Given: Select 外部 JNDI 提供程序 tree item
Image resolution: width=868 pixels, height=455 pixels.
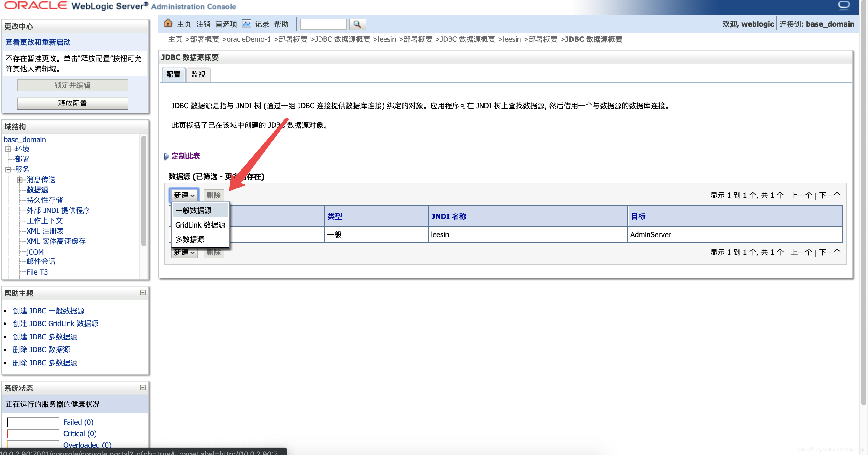Looking at the screenshot, I should [58, 211].
